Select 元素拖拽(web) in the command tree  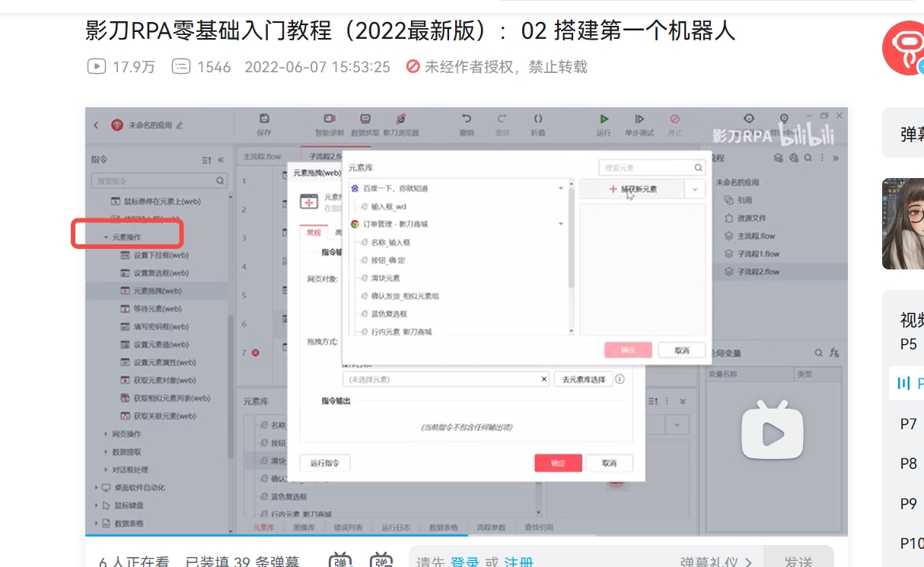click(x=158, y=291)
